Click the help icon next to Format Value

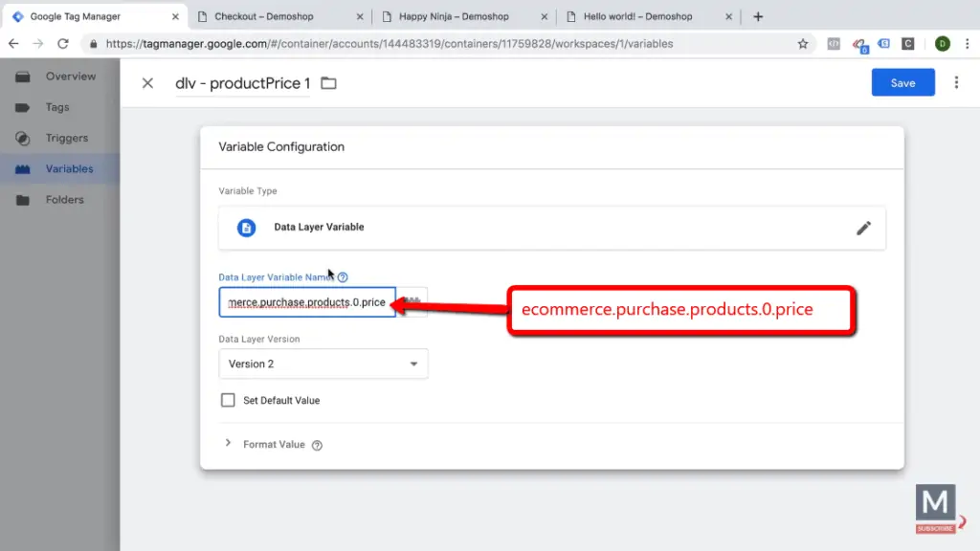317,445
